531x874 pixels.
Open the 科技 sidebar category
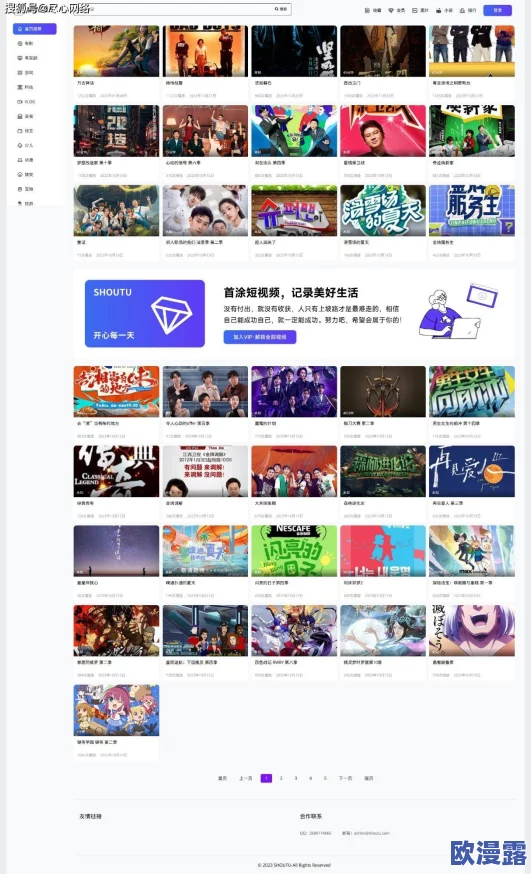pyautogui.click(x=26, y=88)
